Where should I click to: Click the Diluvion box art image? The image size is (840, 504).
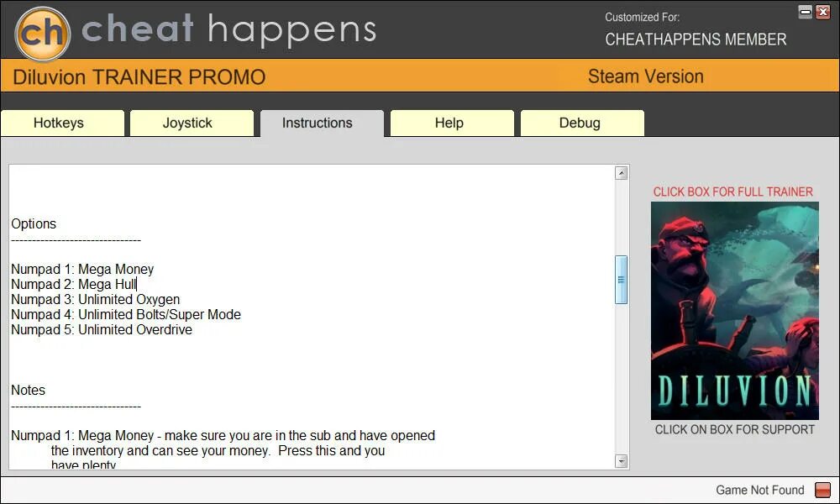click(x=734, y=311)
